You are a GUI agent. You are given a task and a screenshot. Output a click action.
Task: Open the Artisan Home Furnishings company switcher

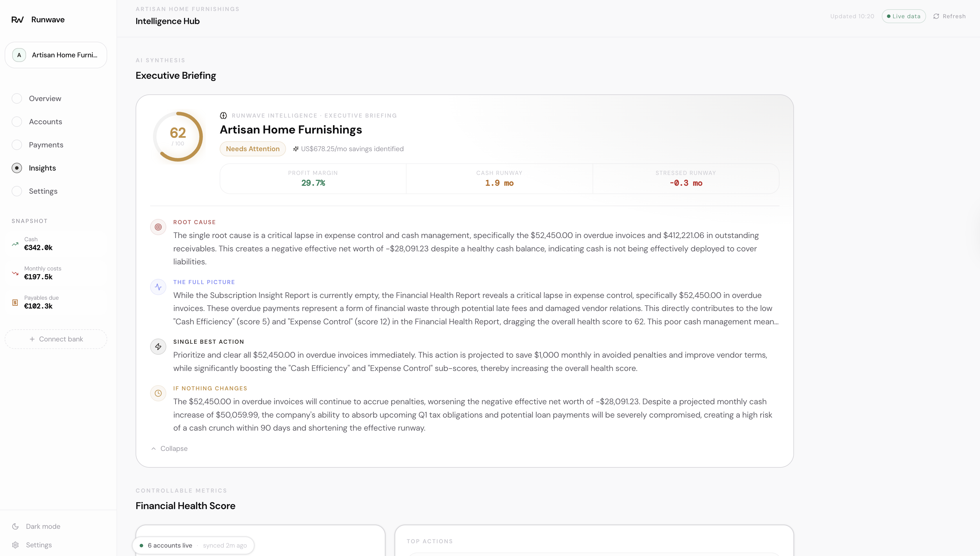pyautogui.click(x=56, y=55)
